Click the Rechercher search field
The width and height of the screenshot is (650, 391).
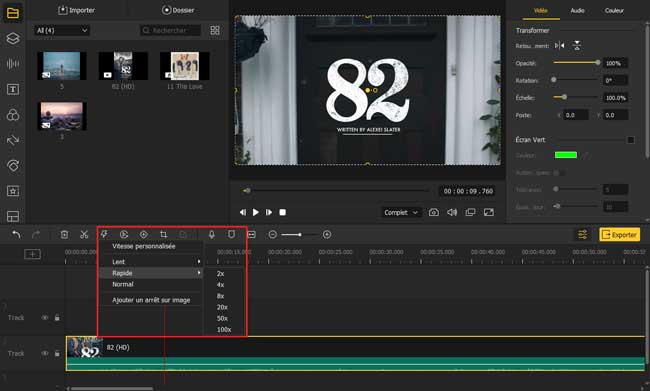coord(170,30)
